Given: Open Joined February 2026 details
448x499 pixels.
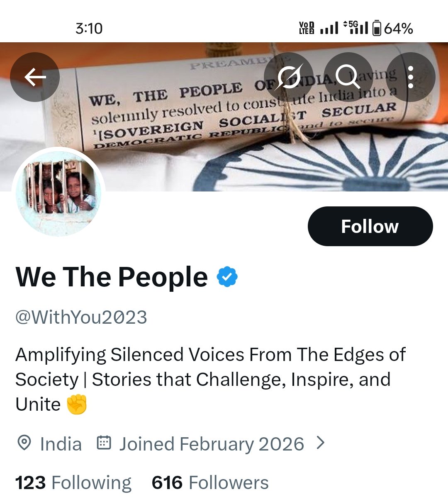Looking at the screenshot, I should point(212,444).
